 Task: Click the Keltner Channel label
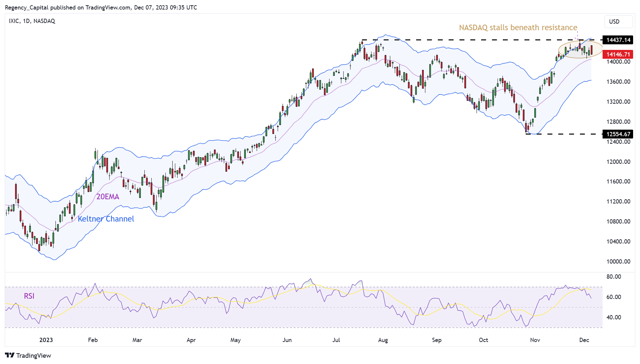tap(106, 219)
